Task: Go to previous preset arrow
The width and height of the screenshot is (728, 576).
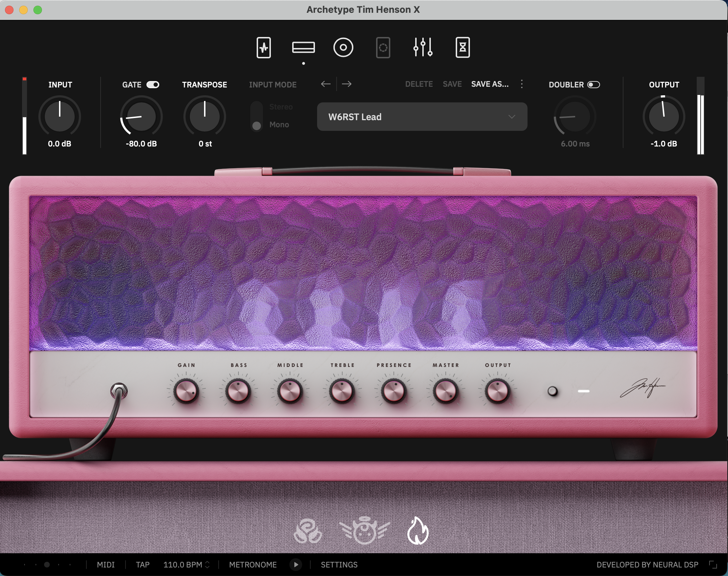Action: click(x=326, y=84)
